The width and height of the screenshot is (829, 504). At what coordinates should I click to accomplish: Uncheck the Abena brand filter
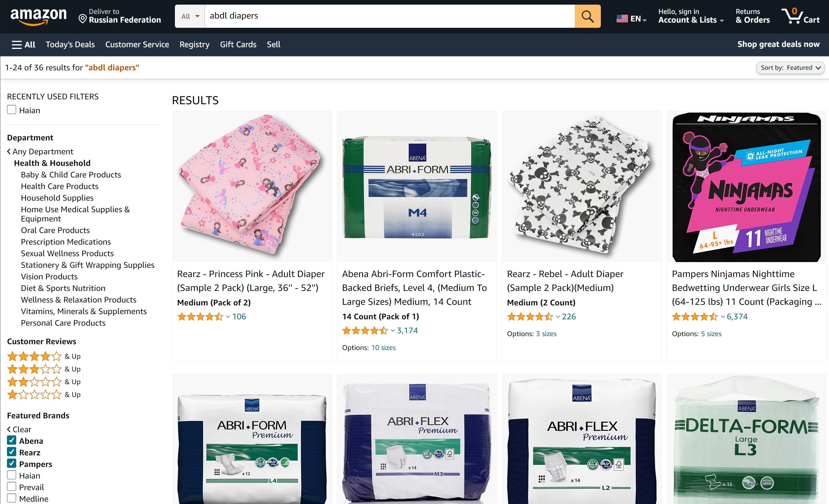[12, 440]
